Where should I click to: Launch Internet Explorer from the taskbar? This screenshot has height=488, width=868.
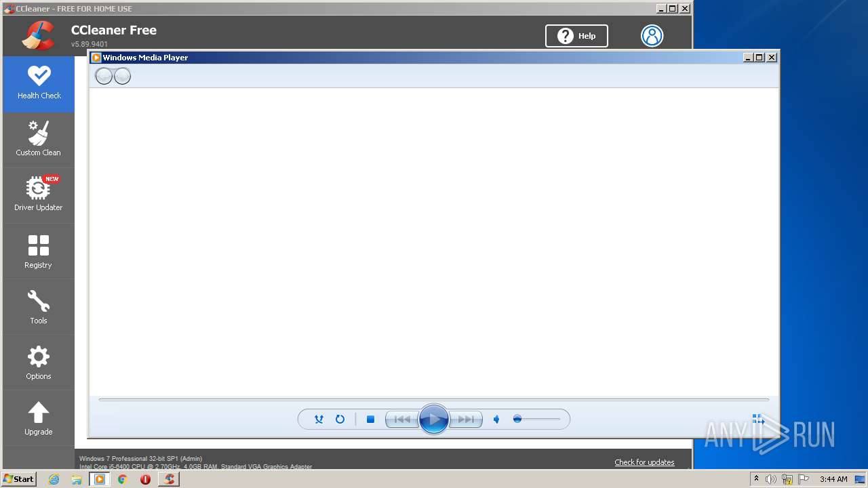point(54,479)
